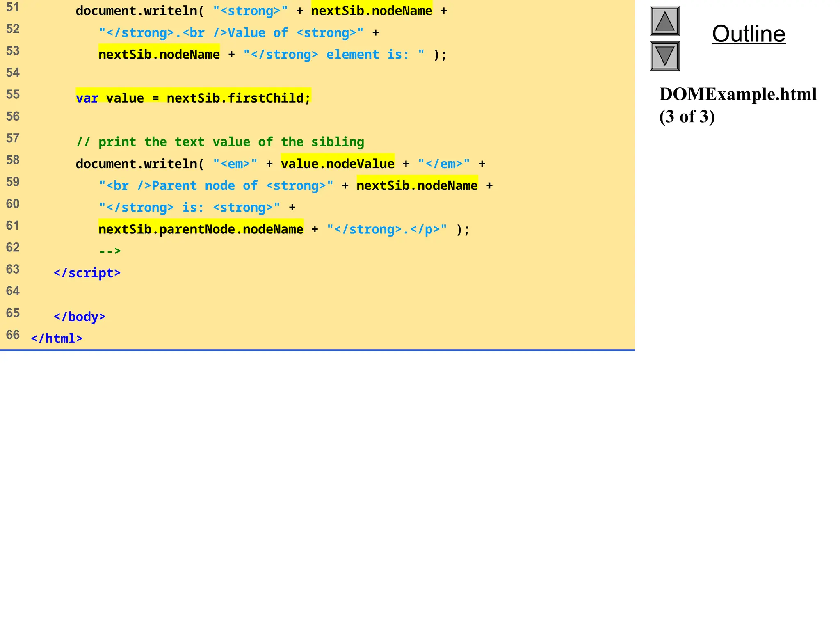The width and height of the screenshot is (840, 630).
Task: Click the '(3 of 3)' page indicator
Action: click(x=687, y=116)
